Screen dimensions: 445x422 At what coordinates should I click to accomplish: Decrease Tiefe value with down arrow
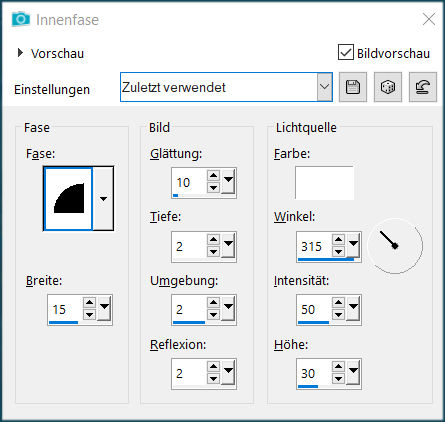(x=213, y=251)
